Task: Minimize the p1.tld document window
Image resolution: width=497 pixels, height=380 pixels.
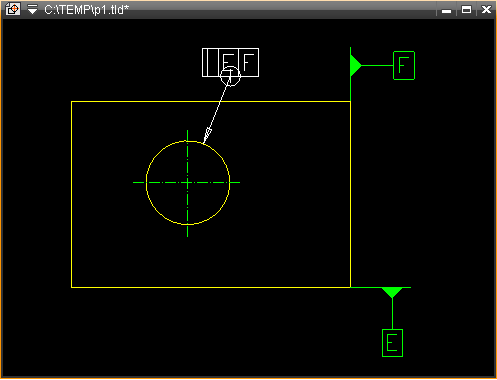Action: [x=447, y=10]
